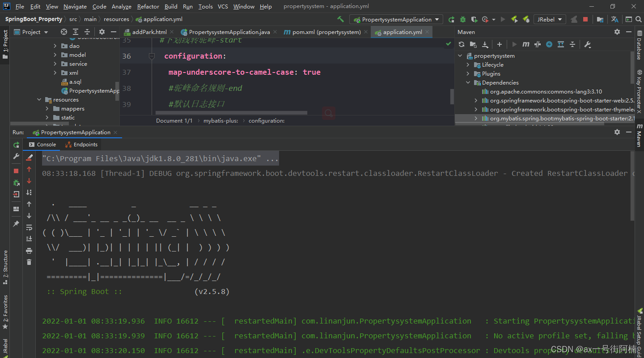The height and width of the screenshot is (358, 644).
Task: Open Maven panel gear options
Action: point(617,32)
